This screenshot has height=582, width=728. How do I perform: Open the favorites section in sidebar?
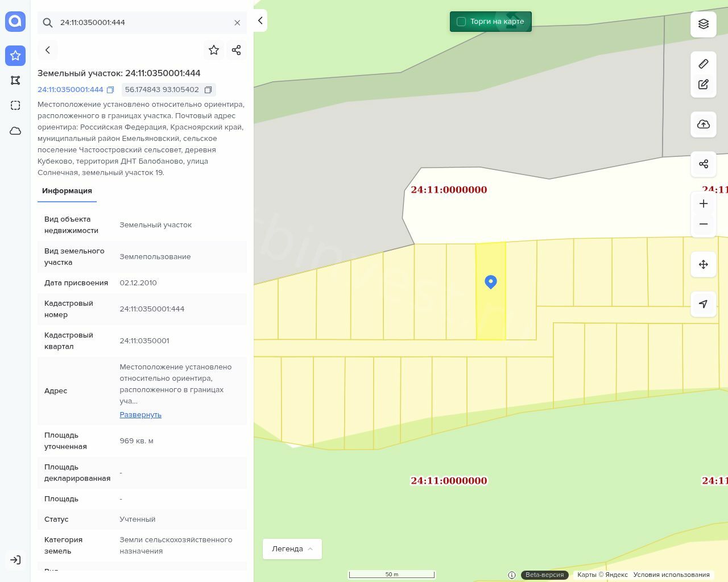[x=15, y=56]
